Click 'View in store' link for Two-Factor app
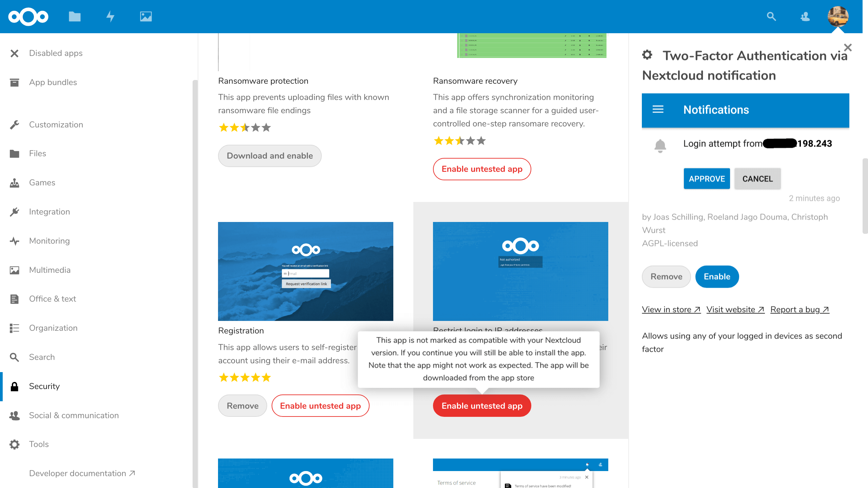 click(x=671, y=309)
